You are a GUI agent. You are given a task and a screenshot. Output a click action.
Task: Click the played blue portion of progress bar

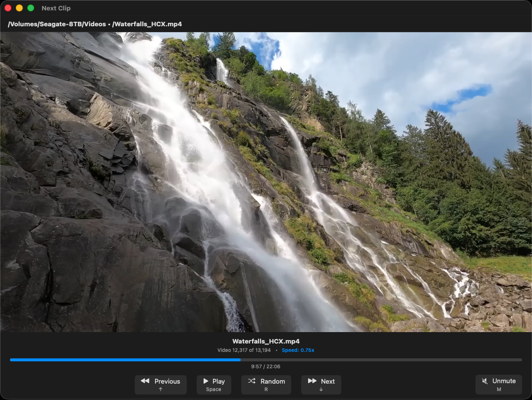124,360
